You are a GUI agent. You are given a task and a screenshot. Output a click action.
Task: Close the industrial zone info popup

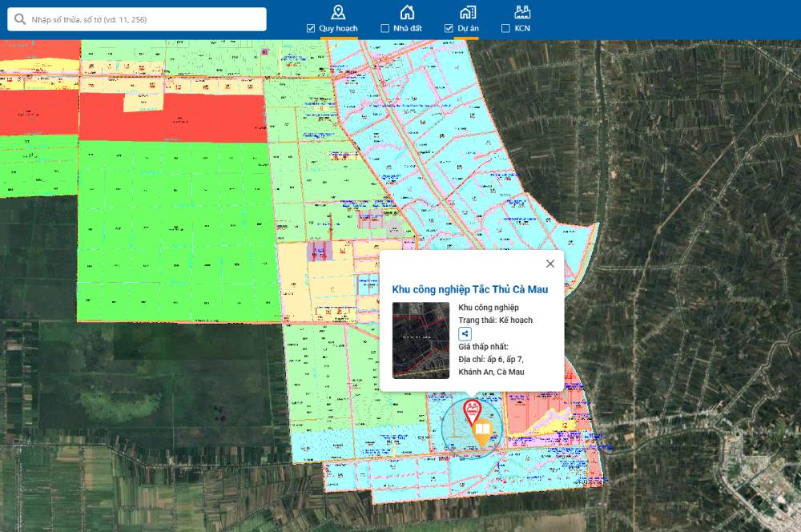point(549,264)
